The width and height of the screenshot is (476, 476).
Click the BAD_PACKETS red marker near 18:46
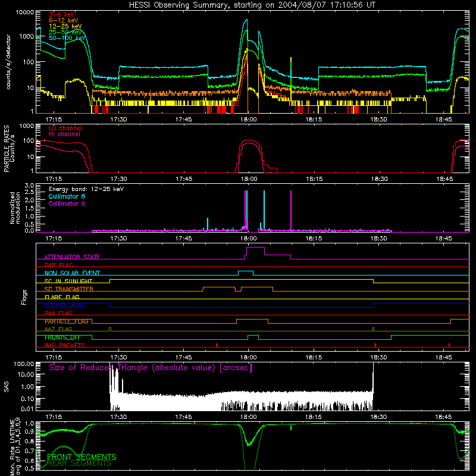(x=449, y=345)
